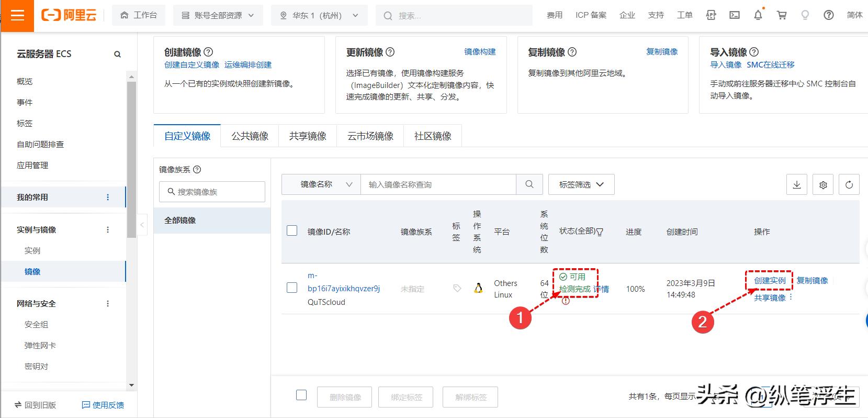Collapse the sidebar with arrow handle

142,225
